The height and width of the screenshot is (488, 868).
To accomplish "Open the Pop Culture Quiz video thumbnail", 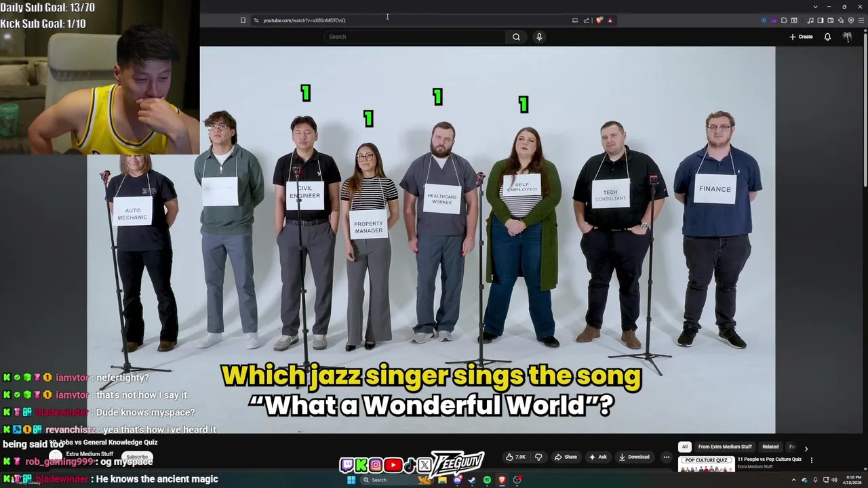I will (706, 464).
